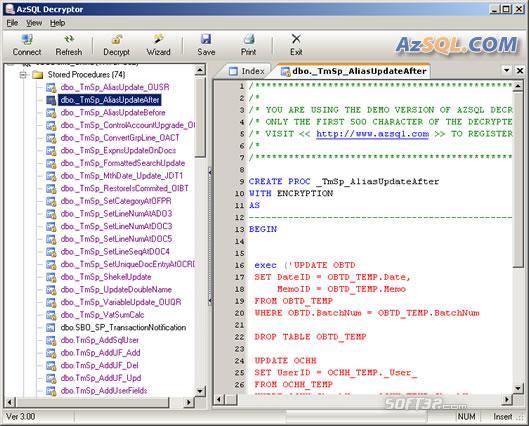Click icon beside dbo.TmSp_AddUF_Del

click(51, 366)
